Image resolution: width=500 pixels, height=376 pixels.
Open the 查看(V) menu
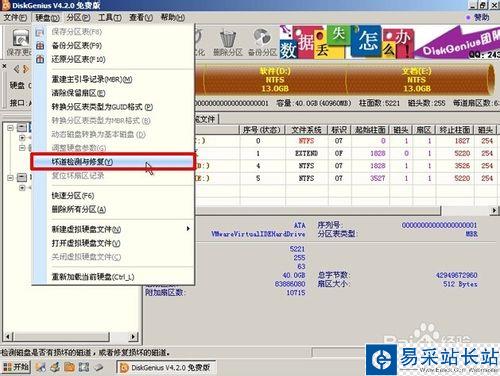[141, 17]
